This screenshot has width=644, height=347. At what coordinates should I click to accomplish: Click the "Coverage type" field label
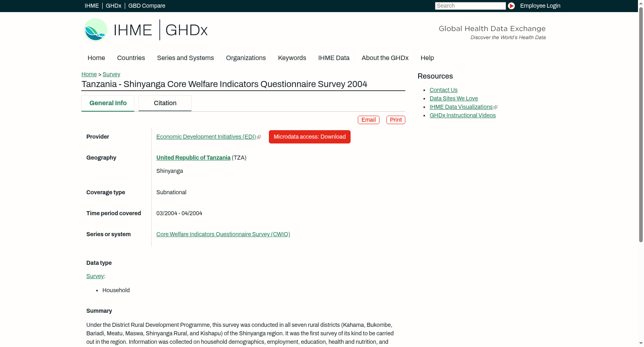[x=106, y=193]
